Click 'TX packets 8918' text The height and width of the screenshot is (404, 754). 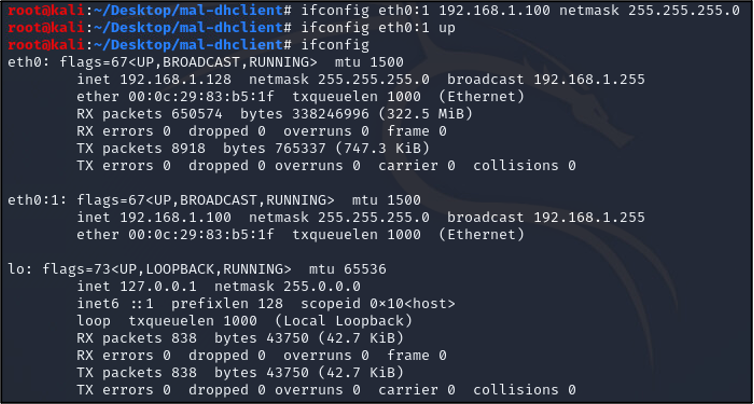coord(141,148)
